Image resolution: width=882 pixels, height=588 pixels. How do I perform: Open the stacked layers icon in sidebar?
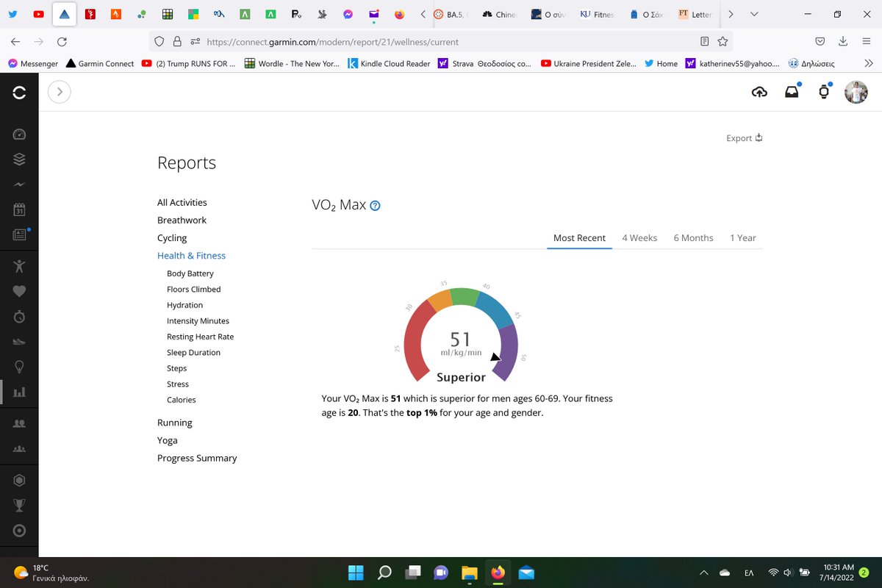[x=19, y=159]
